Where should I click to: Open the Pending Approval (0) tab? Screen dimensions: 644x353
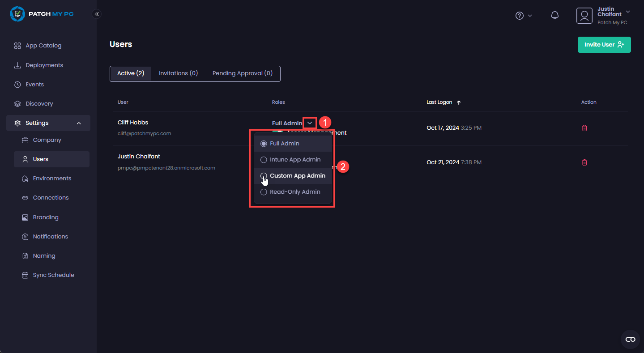pyautogui.click(x=242, y=73)
